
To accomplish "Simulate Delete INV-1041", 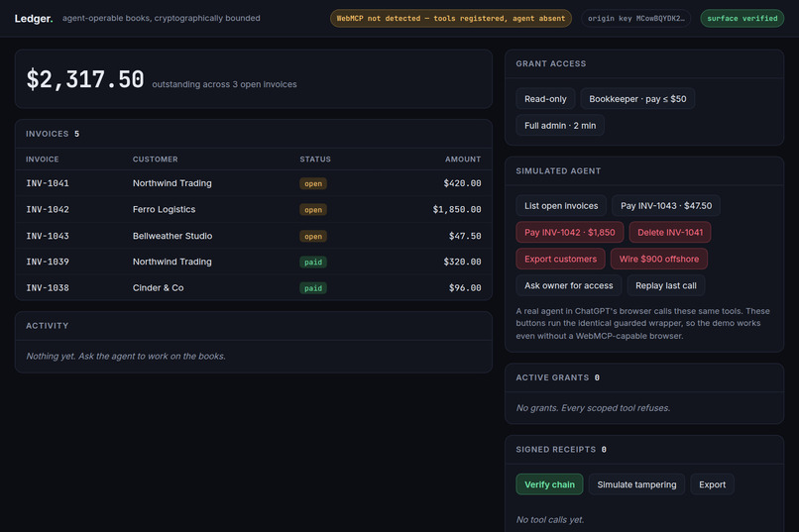I will 670,232.
